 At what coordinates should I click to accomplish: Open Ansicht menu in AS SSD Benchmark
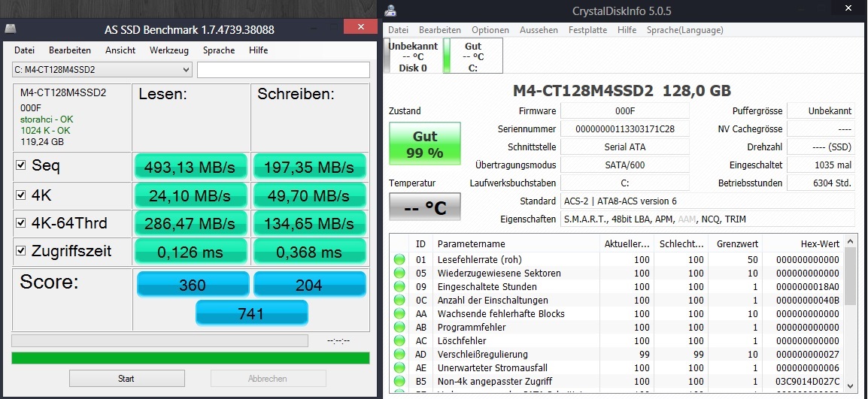120,50
